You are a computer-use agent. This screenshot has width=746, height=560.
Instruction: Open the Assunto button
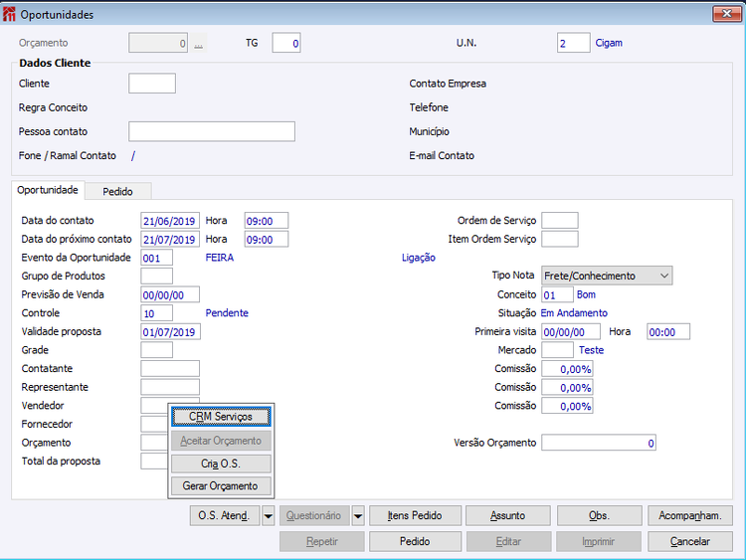pos(507,516)
